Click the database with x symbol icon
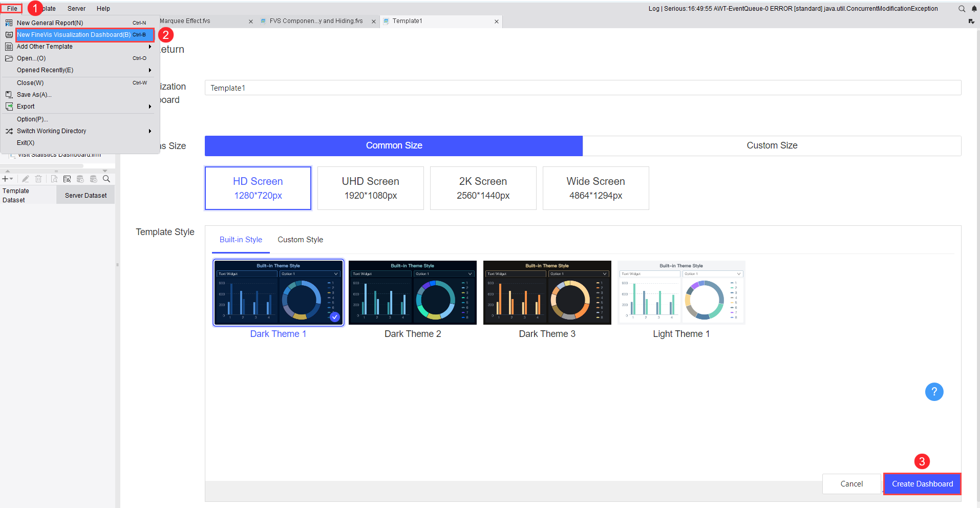 (93, 179)
